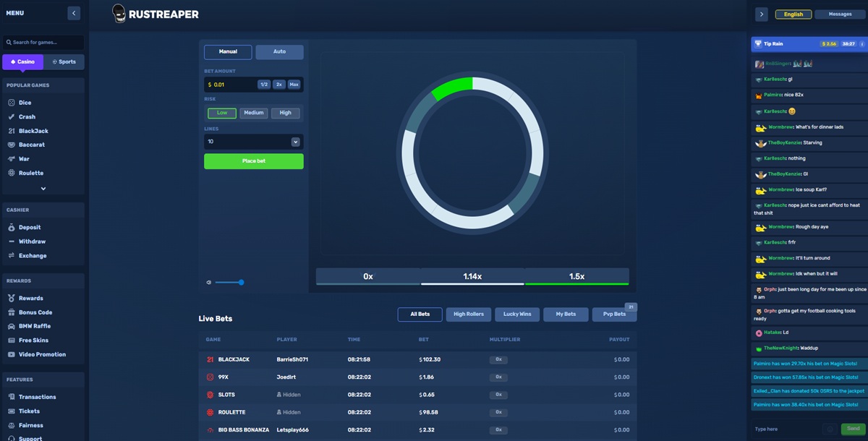The width and height of the screenshot is (868, 441).
Task: Select Low risk level
Action: pos(222,113)
